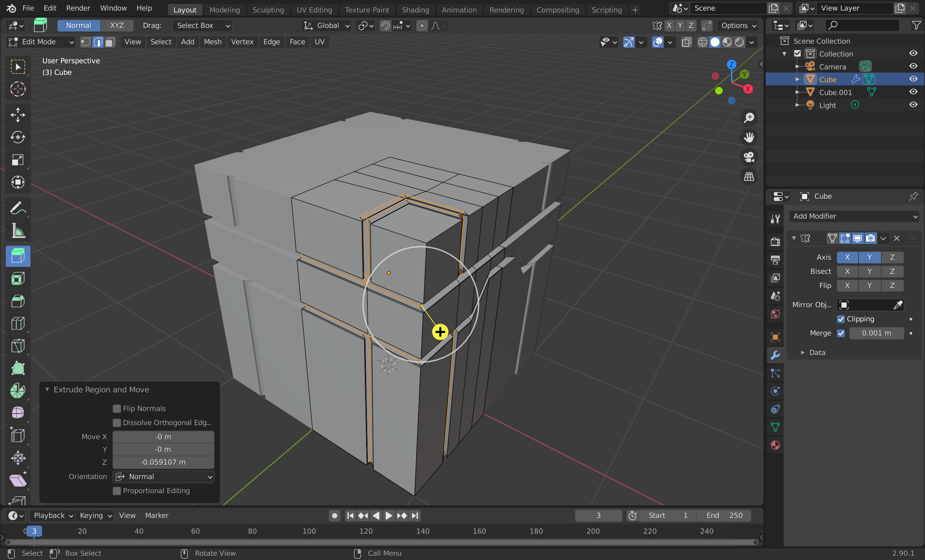
Task: Open the Material properties tab icon
Action: click(775, 445)
